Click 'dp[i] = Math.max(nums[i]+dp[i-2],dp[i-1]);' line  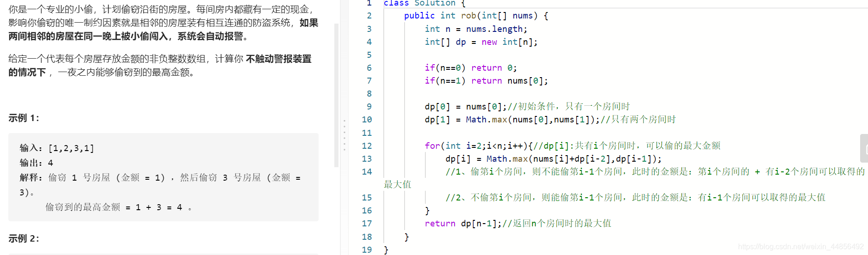tap(554, 159)
